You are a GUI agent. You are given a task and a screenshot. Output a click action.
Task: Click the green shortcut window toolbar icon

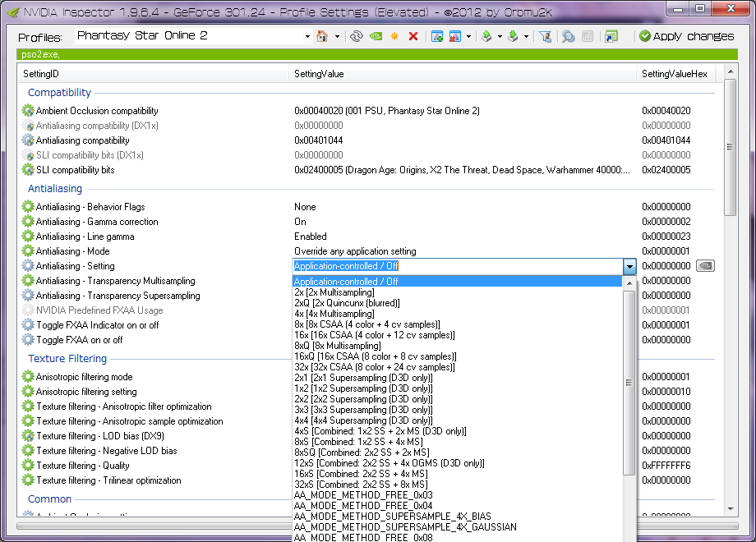click(611, 36)
